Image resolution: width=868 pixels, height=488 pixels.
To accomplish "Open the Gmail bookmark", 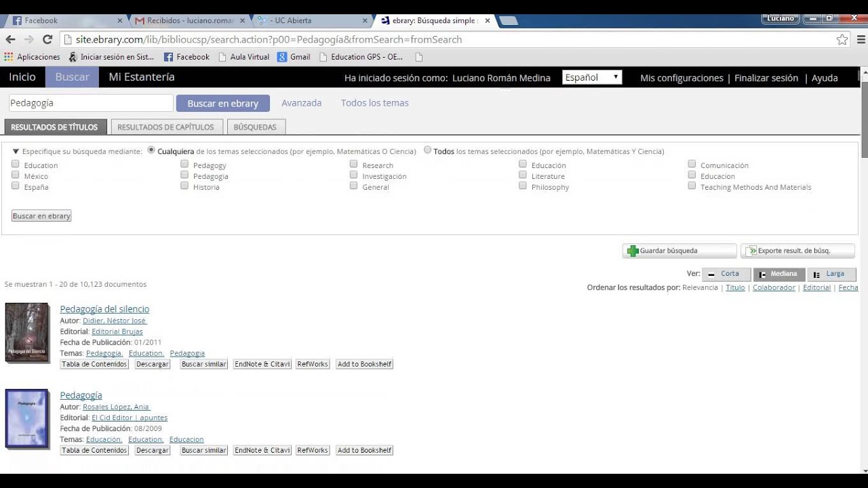I will pyautogui.click(x=294, y=57).
